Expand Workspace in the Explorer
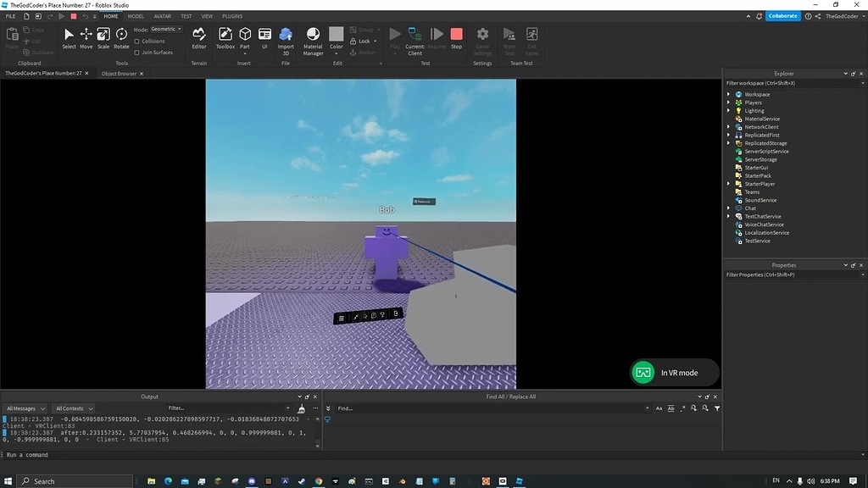 729,94
